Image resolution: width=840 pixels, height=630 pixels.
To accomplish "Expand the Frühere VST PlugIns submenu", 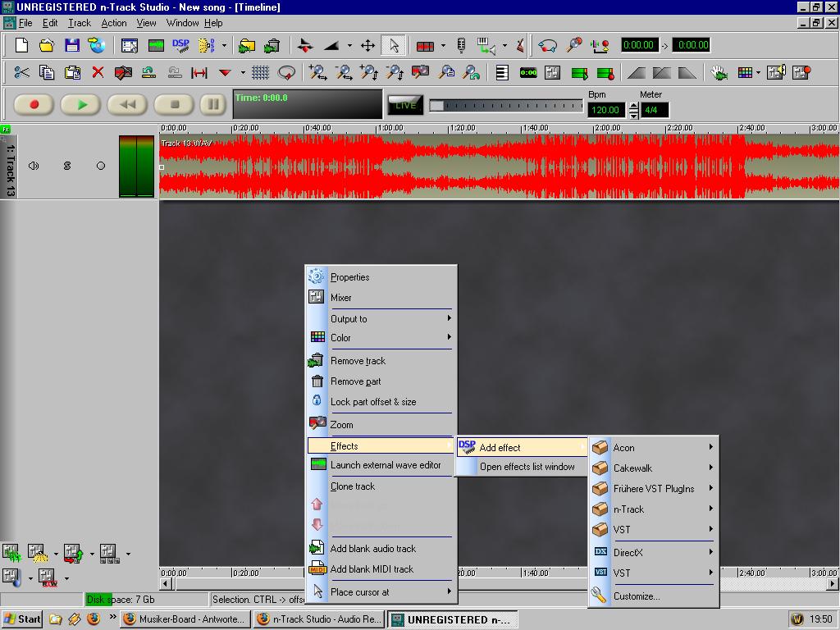I will tap(653, 488).
